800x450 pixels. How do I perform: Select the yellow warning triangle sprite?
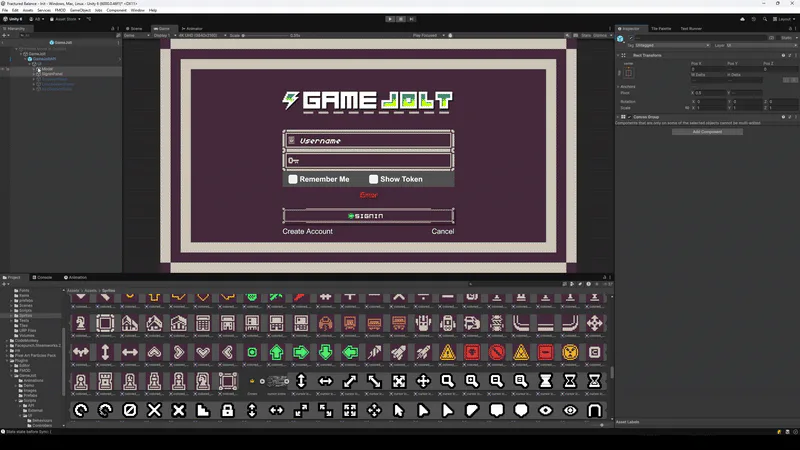[x=447, y=352]
